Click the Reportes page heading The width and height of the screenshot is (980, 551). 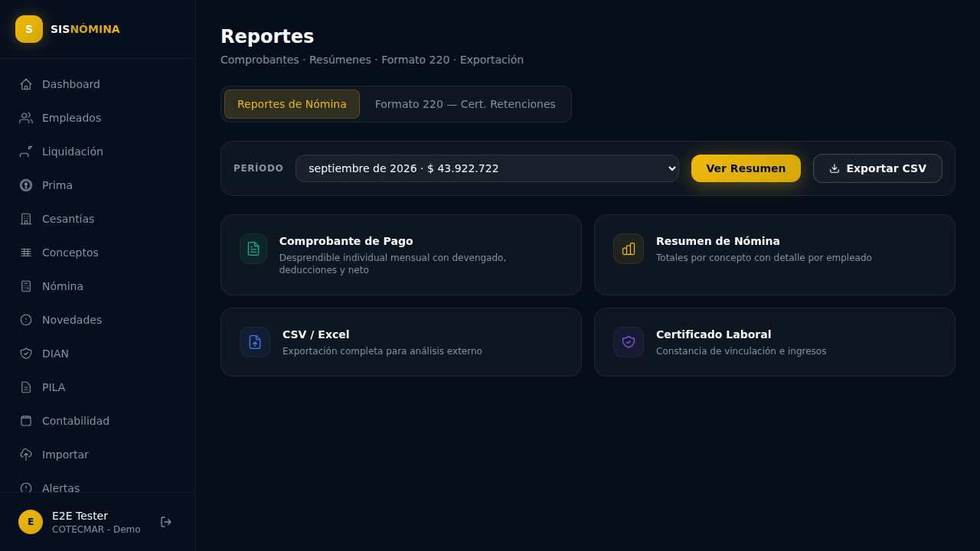click(267, 36)
